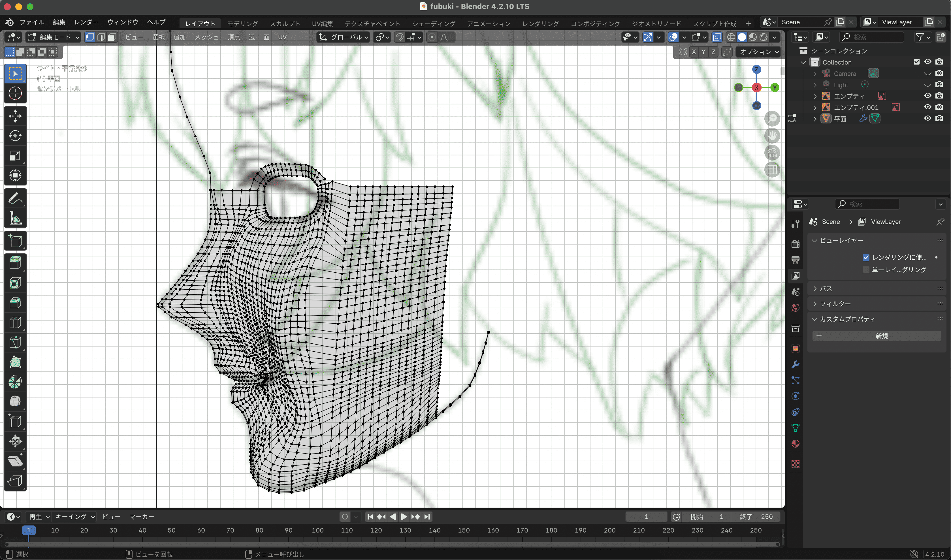Open the オプション popover button

(x=758, y=52)
